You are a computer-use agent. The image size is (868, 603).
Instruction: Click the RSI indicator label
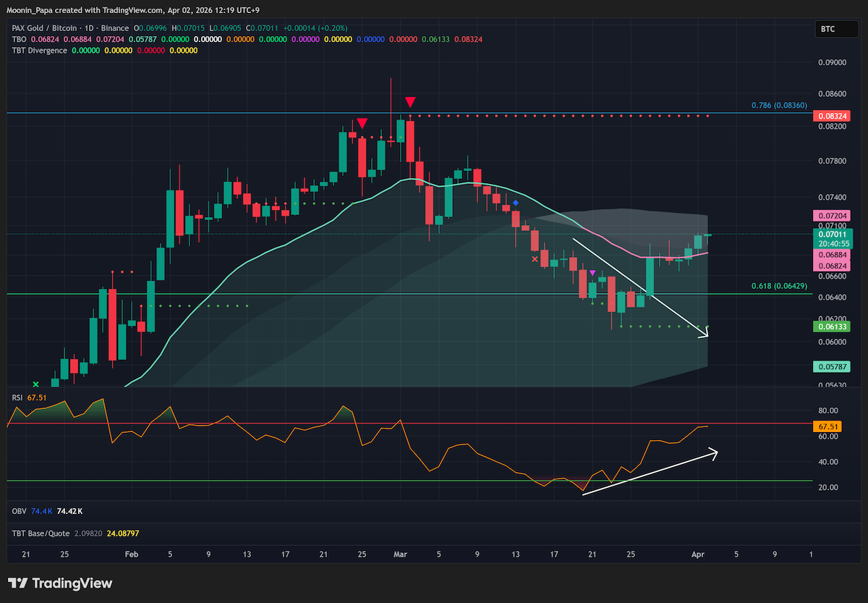click(17, 397)
